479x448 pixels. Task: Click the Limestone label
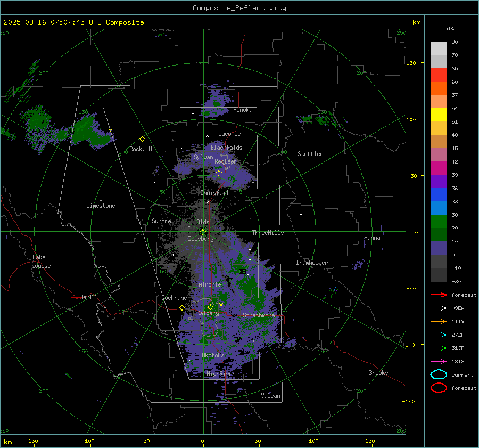tap(101, 206)
